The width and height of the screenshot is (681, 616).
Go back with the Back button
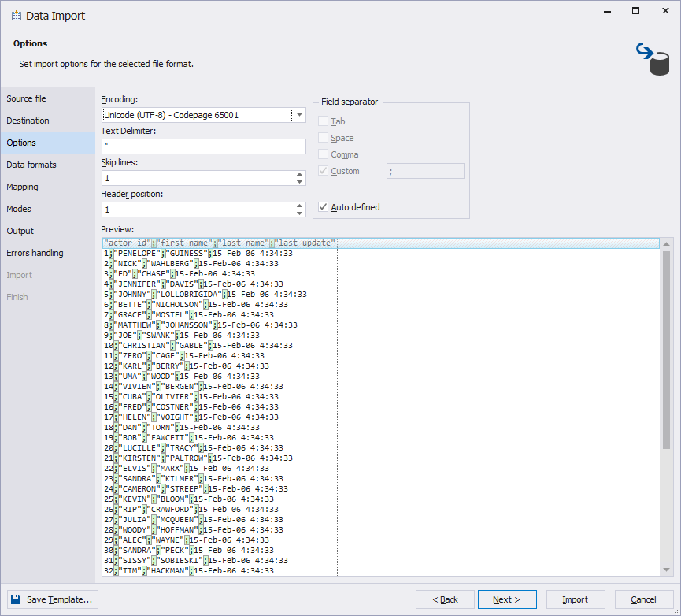pos(445,599)
